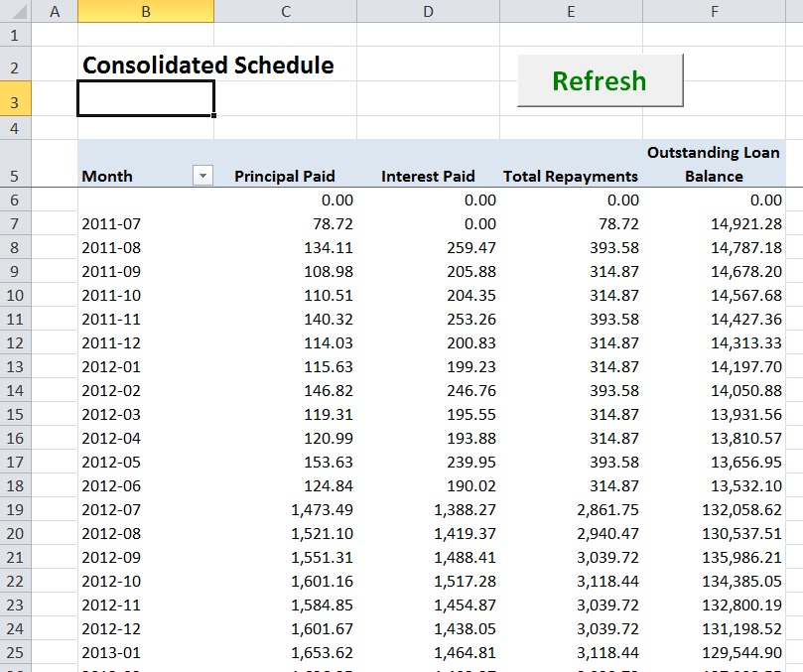Click the Consolidated Schedule title cell

coord(207,66)
